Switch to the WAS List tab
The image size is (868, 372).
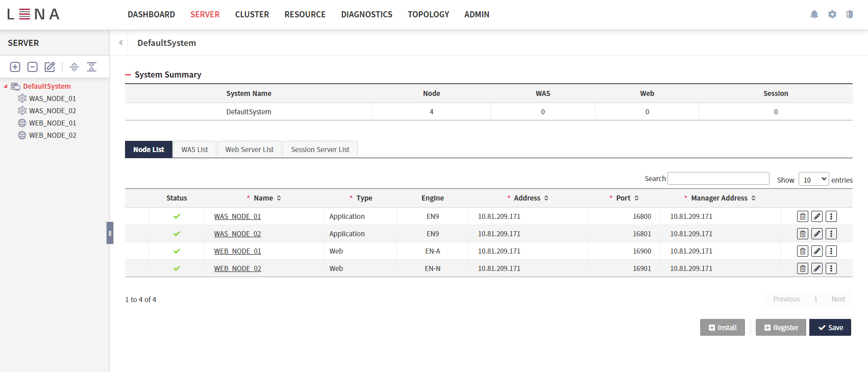[x=195, y=150]
